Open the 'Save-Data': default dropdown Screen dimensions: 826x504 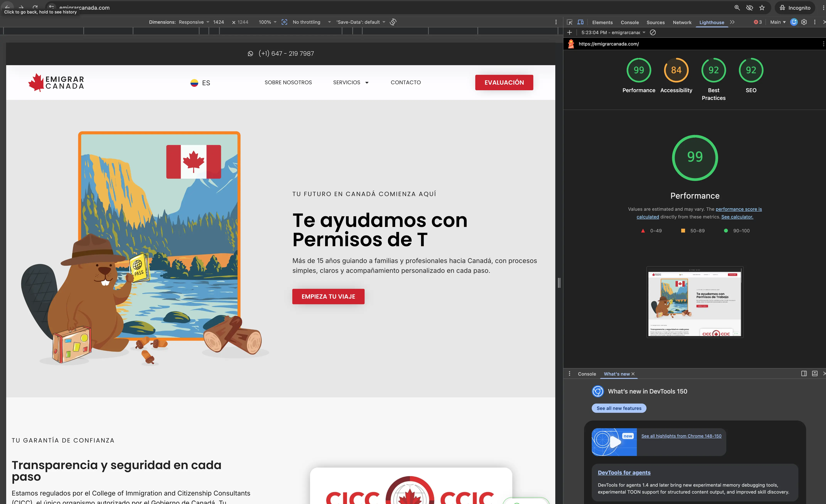click(x=361, y=22)
